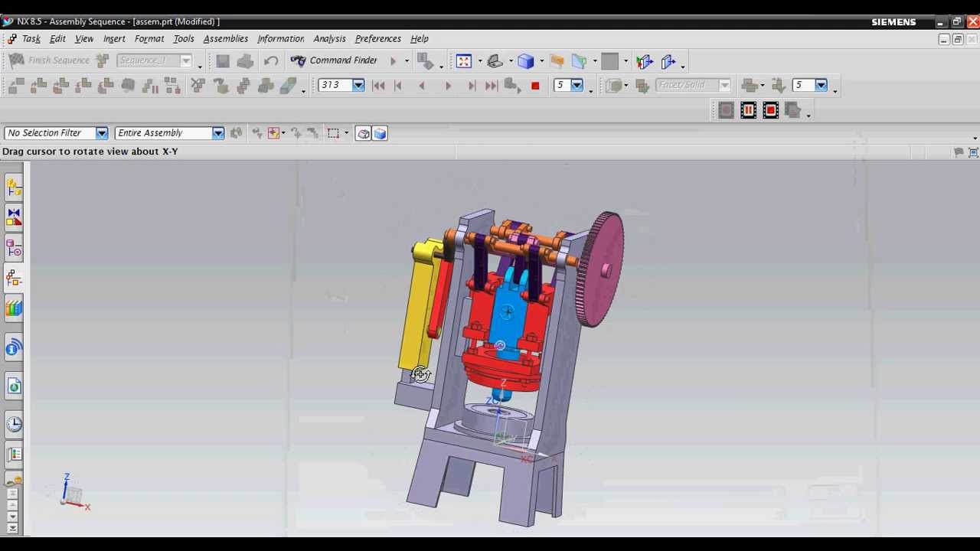Click Rewind to Start playback button
The height and width of the screenshot is (551, 980).
coord(378,86)
